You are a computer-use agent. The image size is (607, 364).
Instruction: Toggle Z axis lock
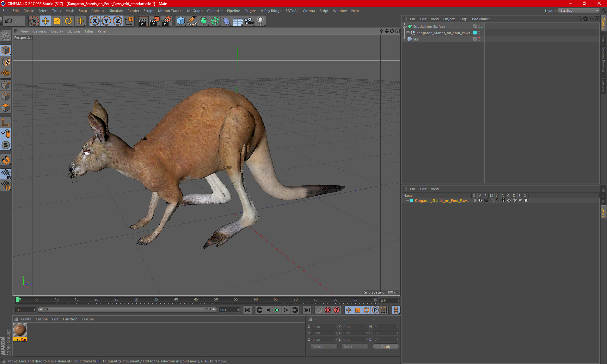pyautogui.click(x=117, y=21)
